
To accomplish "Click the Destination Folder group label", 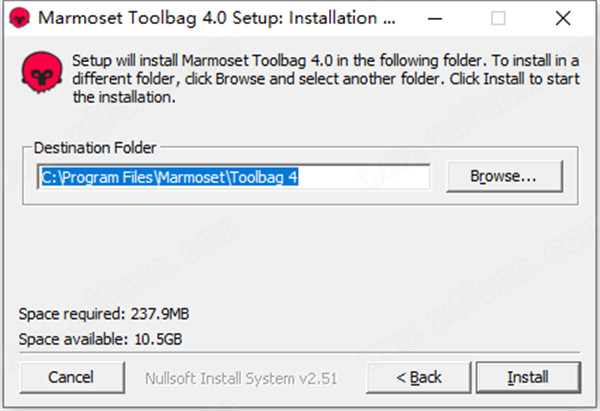I will [x=95, y=147].
